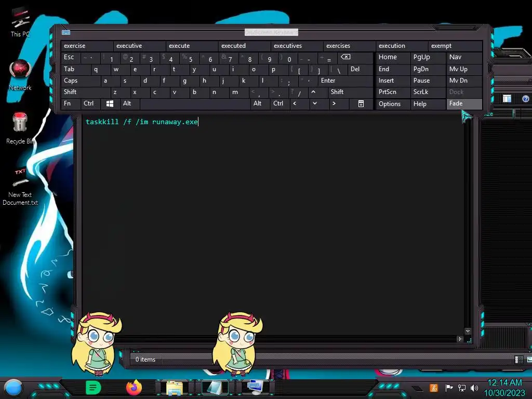Viewport: 532px width, 399px height.
Task: Click in the text editor after runaway.exe
Action: (198, 122)
